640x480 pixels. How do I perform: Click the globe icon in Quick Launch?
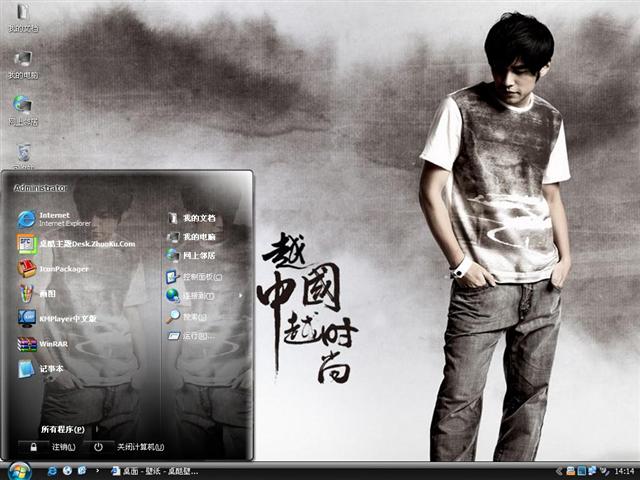click(x=67, y=471)
